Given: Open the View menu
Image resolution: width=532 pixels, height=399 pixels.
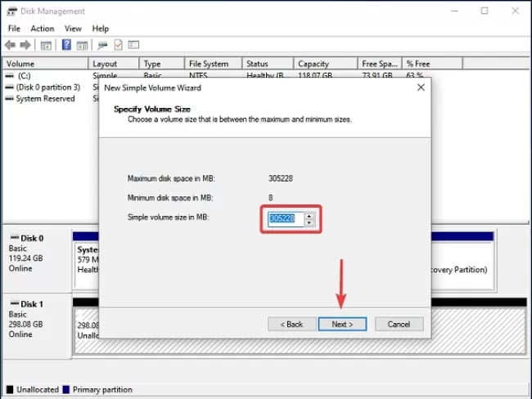Looking at the screenshot, I should pyautogui.click(x=73, y=29).
